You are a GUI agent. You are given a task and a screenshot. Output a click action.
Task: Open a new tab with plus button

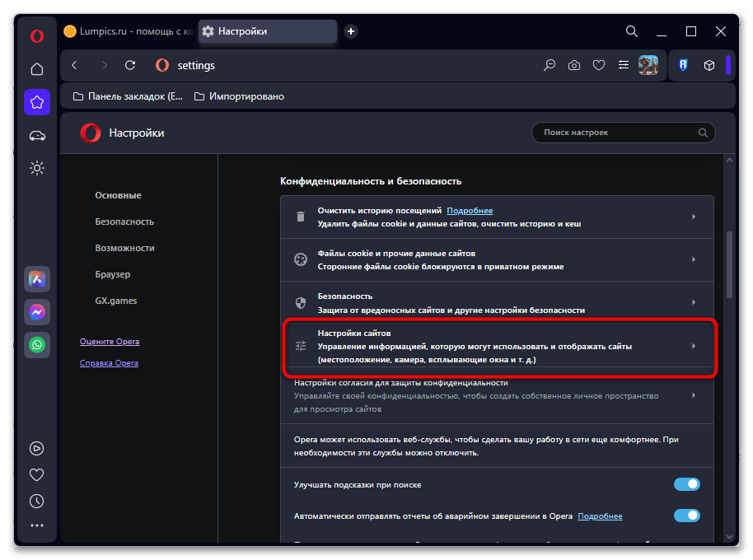pos(351,31)
